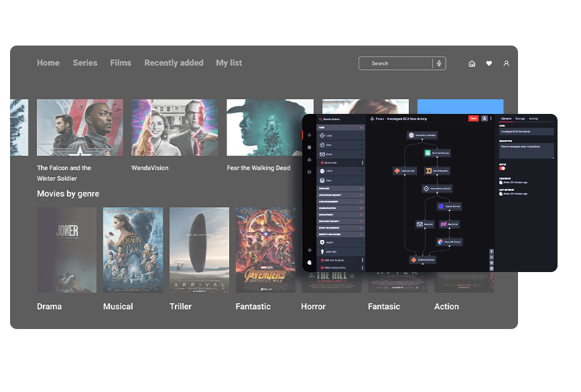
Task: Click the red Save button
Action: coord(474,118)
